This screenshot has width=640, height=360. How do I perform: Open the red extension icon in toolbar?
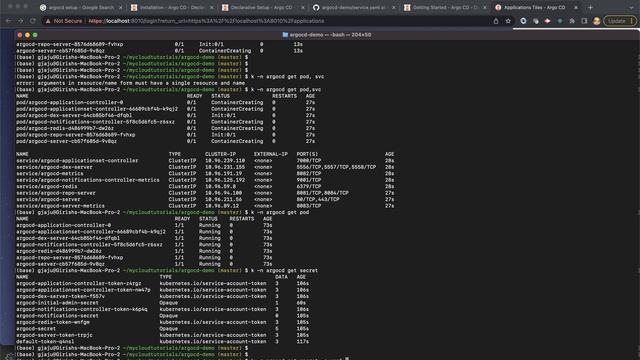(x=548, y=21)
